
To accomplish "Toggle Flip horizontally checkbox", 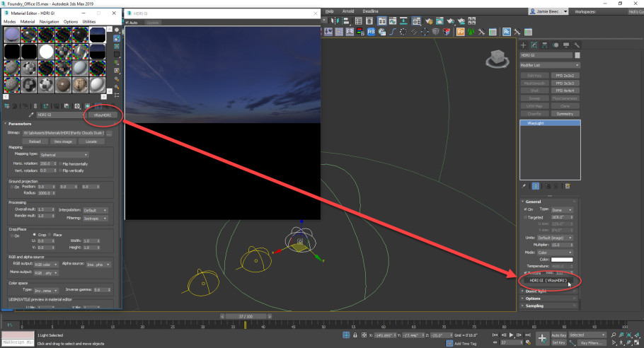I will point(60,163).
